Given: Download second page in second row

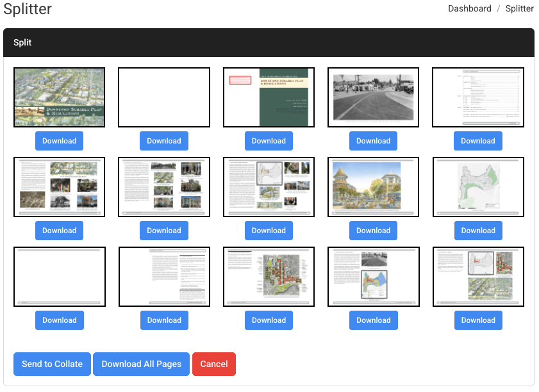Looking at the screenshot, I should click(x=164, y=231).
